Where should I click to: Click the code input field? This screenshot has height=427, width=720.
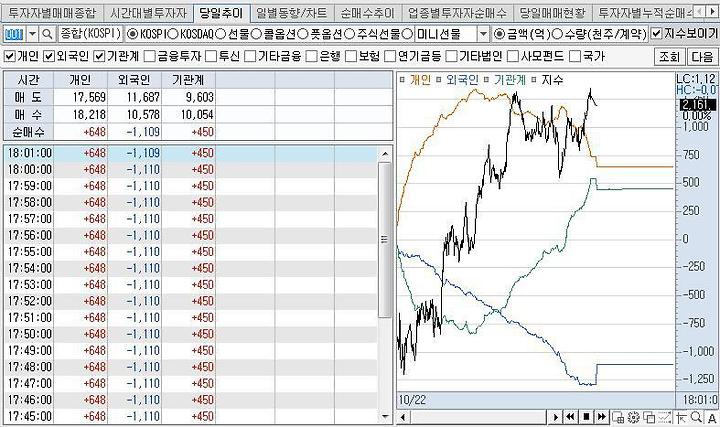[15, 34]
